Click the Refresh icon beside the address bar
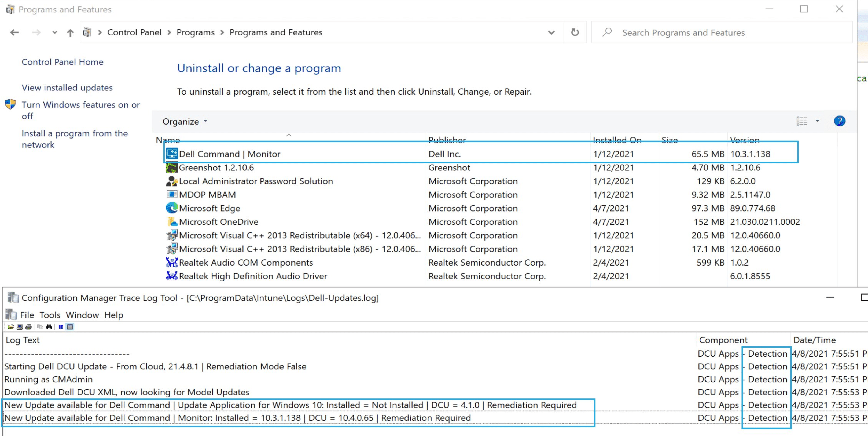This screenshot has height=436, width=868. [575, 32]
